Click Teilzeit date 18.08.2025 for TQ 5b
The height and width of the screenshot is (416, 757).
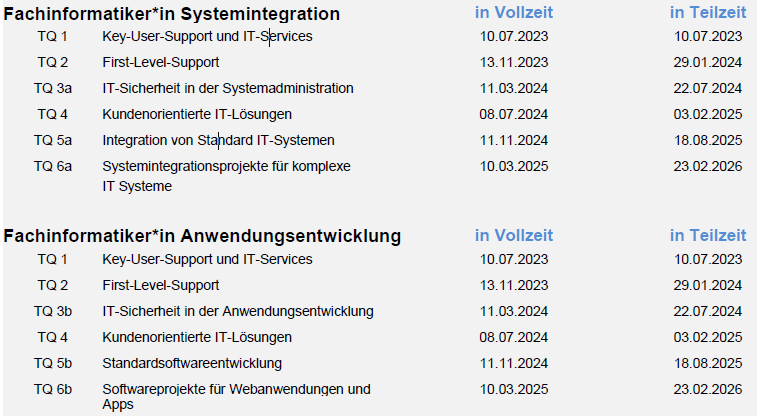tap(708, 363)
